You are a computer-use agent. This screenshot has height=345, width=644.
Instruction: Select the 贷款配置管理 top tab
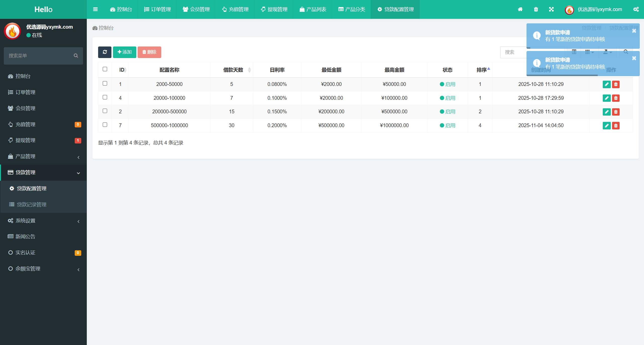(x=395, y=9)
